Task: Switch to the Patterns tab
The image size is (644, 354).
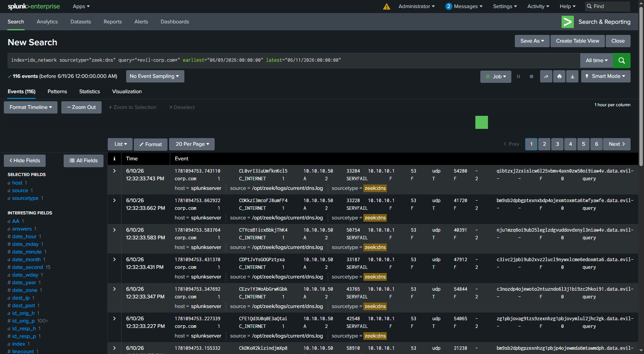Action: click(x=57, y=92)
